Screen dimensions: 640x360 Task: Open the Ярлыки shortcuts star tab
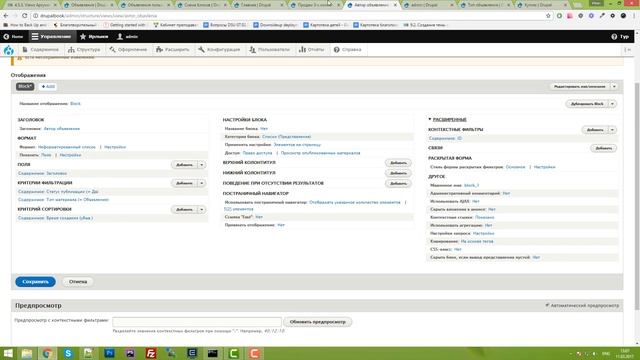(94, 36)
